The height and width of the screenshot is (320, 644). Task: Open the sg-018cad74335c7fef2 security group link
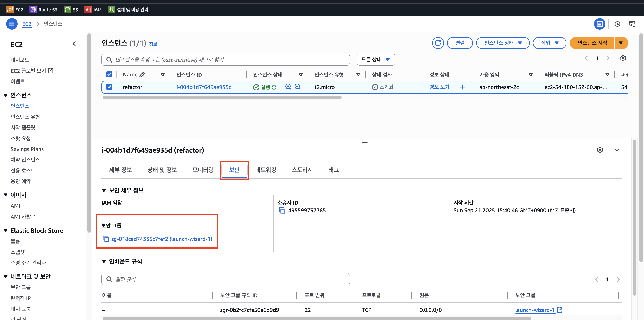tap(161, 239)
